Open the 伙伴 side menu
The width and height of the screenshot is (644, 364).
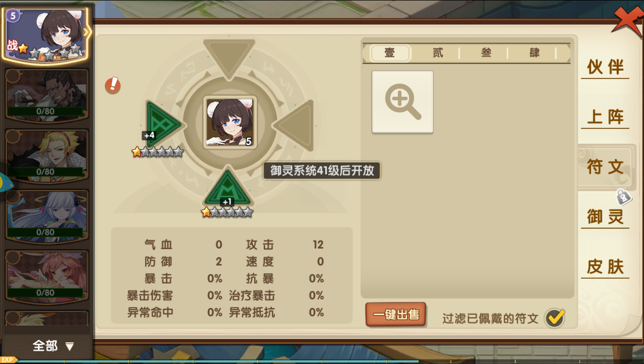click(x=605, y=67)
